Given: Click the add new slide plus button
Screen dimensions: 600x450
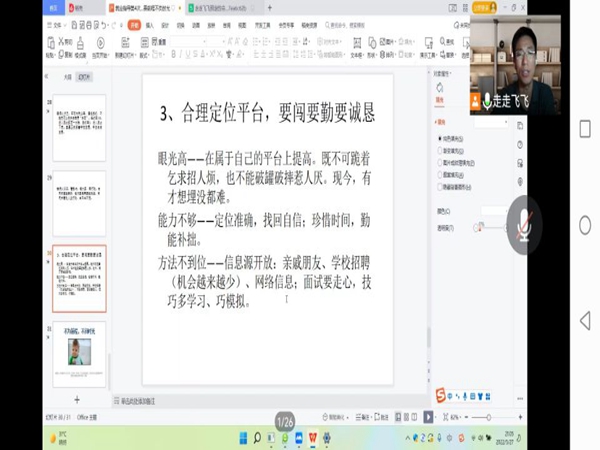Looking at the screenshot, I should pyautogui.click(x=77, y=399).
